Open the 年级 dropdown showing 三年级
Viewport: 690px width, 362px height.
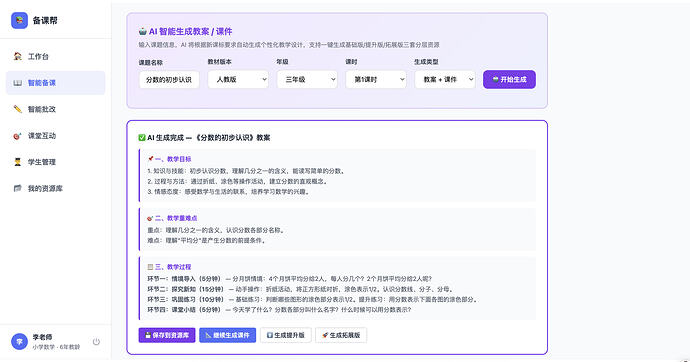pyautogui.click(x=307, y=80)
